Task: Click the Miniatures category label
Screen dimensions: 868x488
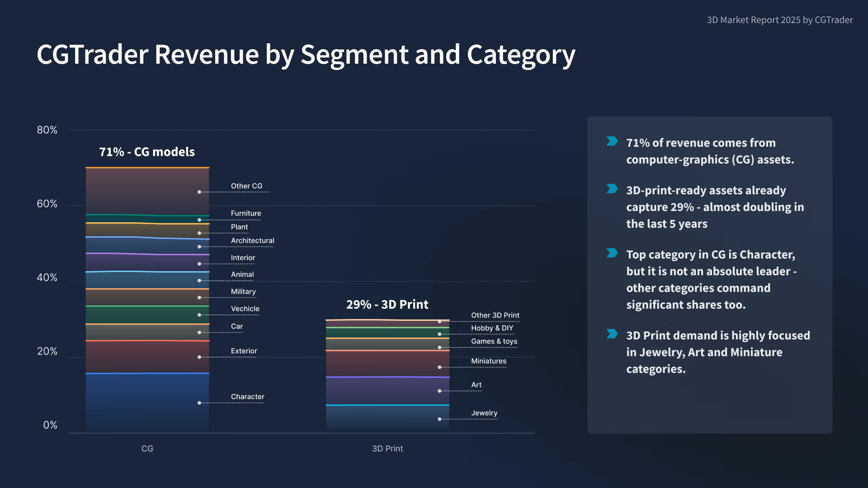Action: click(489, 361)
